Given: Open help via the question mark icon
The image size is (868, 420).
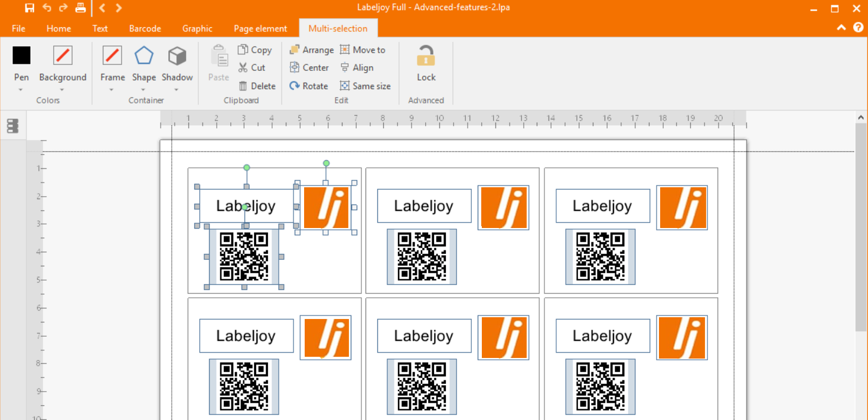Looking at the screenshot, I should coord(858,27).
